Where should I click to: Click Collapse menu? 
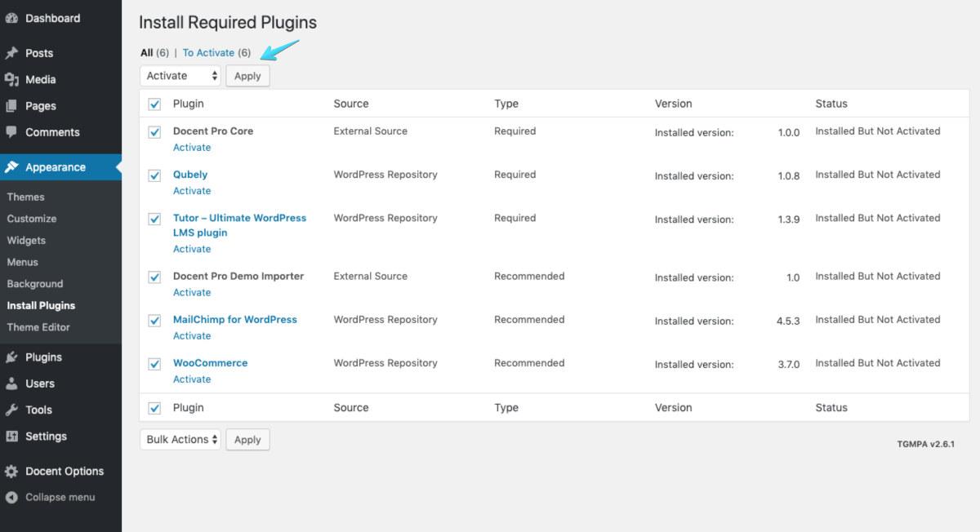[60, 497]
